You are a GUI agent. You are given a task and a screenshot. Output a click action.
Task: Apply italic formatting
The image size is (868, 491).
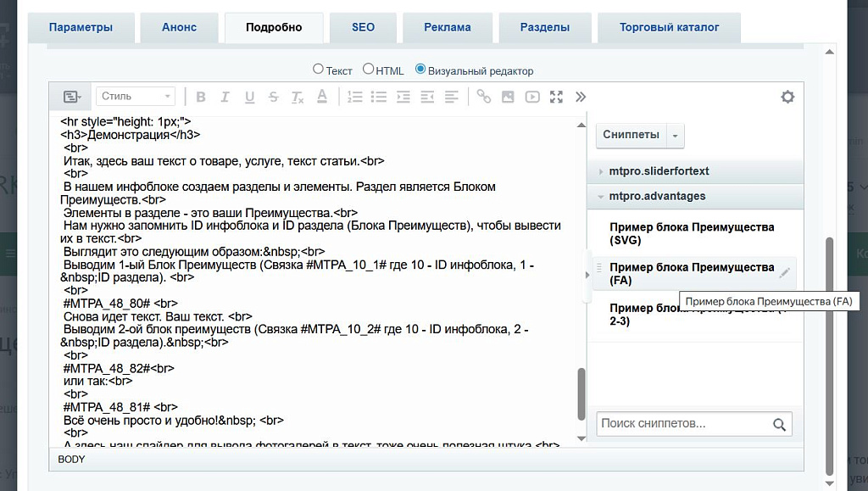[x=225, y=97]
